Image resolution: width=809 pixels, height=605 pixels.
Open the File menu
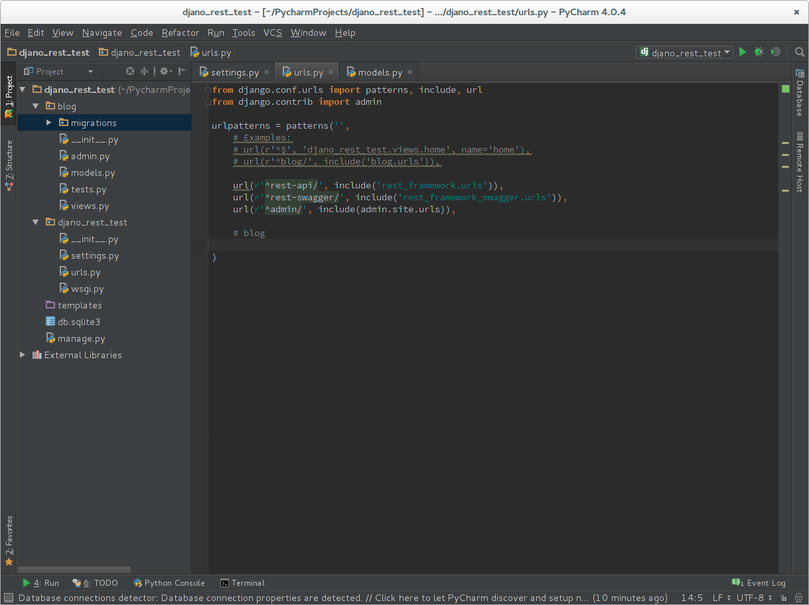click(12, 32)
